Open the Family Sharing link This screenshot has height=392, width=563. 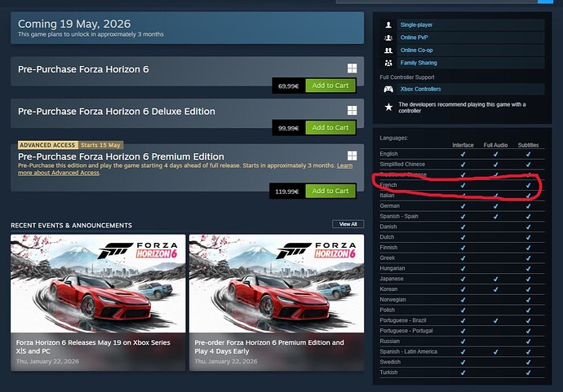(419, 63)
